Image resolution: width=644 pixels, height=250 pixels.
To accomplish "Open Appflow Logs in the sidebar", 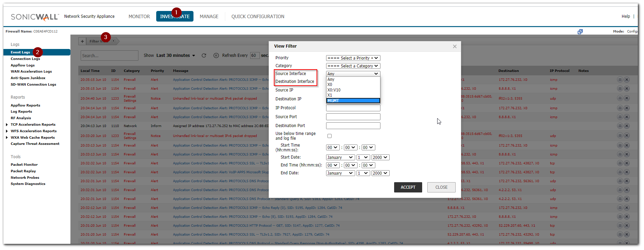I will point(23,65).
